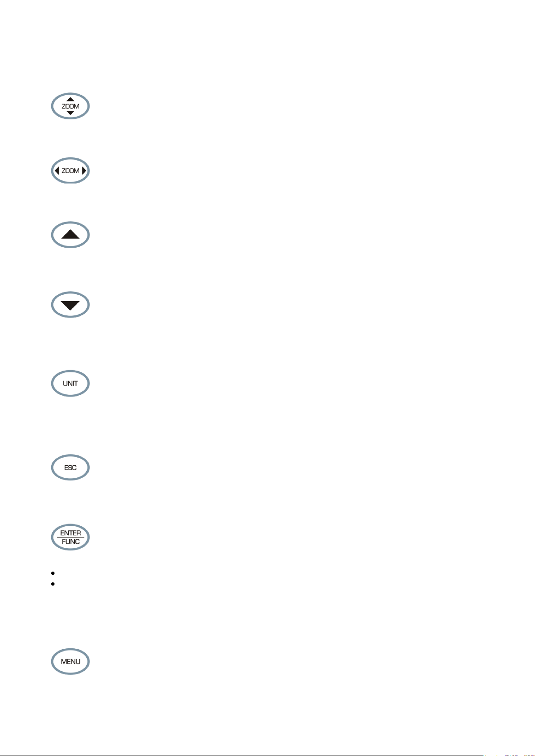Image resolution: width=535 pixels, height=756 pixels.
Task: Click the ESC oval button
Action: pos(70,467)
